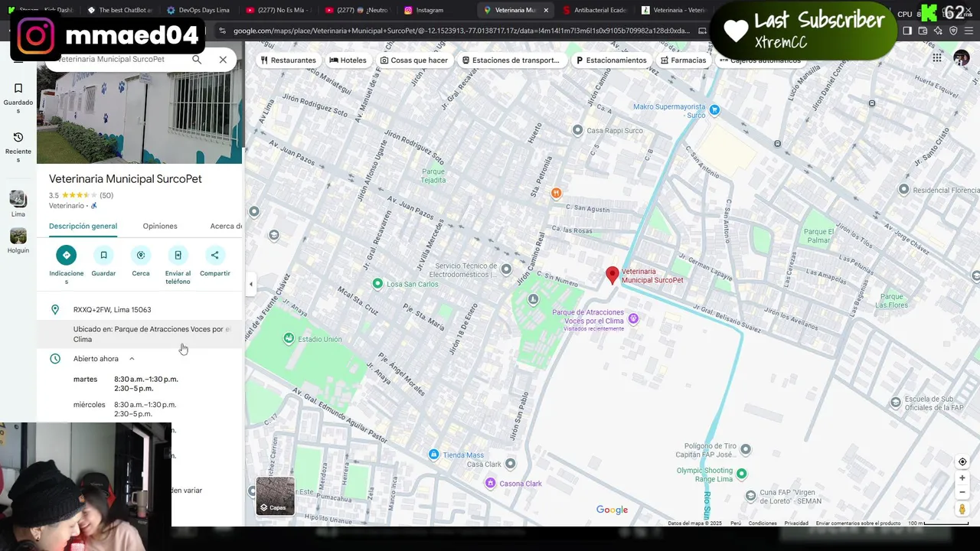Screen dimensions: 980x551
Task: Select the Hoteles filter chip
Action: click(348, 60)
